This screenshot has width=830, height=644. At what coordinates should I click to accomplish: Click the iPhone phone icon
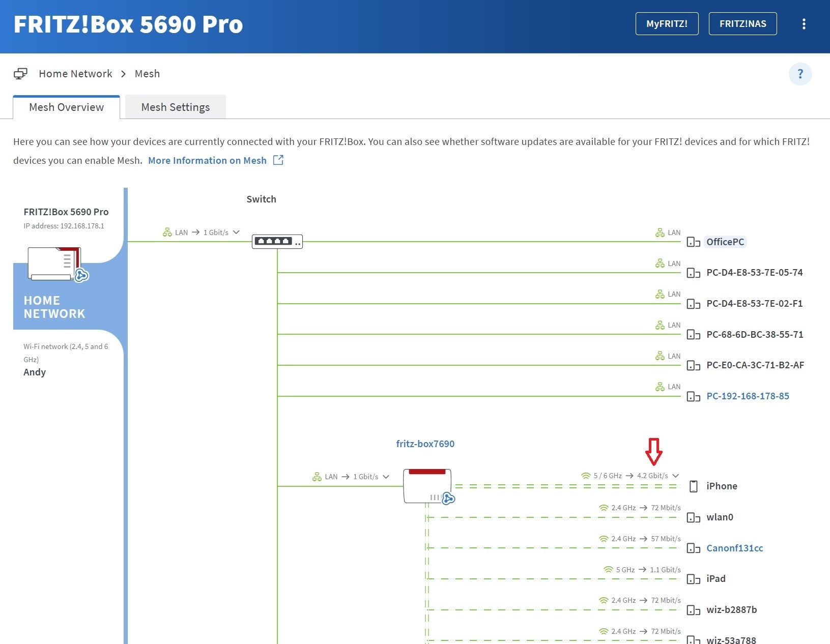[693, 486]
